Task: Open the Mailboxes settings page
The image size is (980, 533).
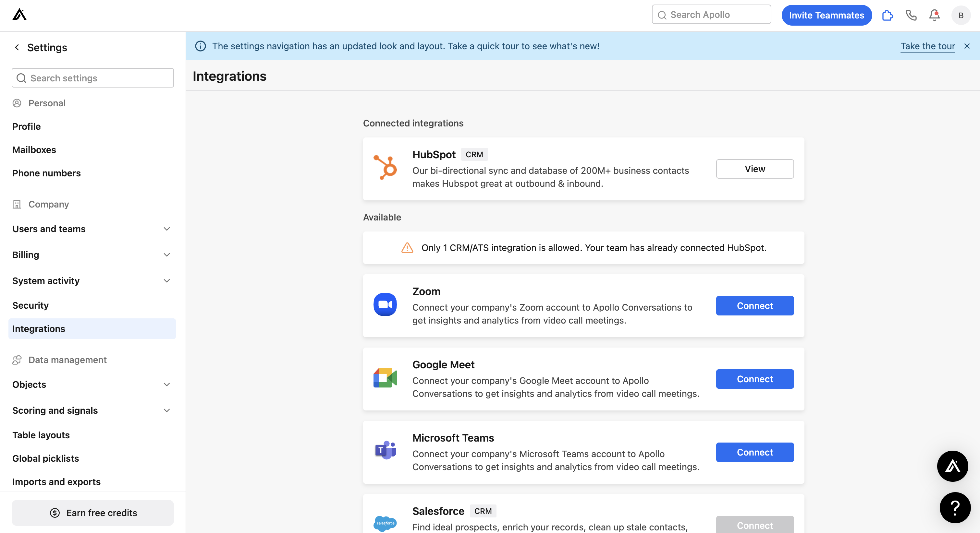Action: (34, 150)
